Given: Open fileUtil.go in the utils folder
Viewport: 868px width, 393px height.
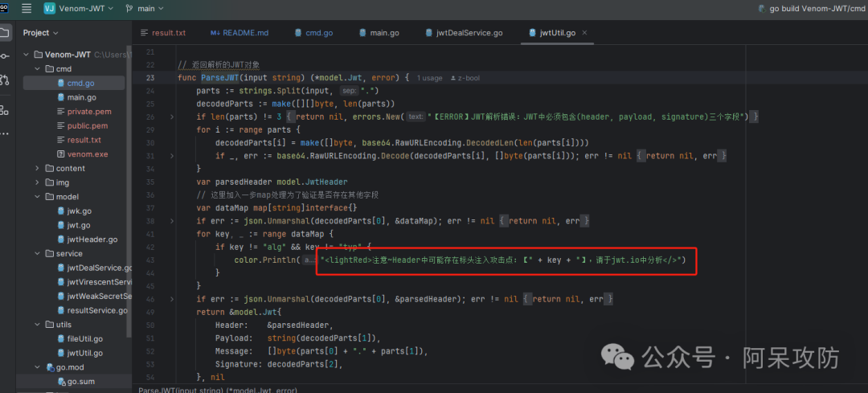Looking at the screenshot, I should 80,339.
